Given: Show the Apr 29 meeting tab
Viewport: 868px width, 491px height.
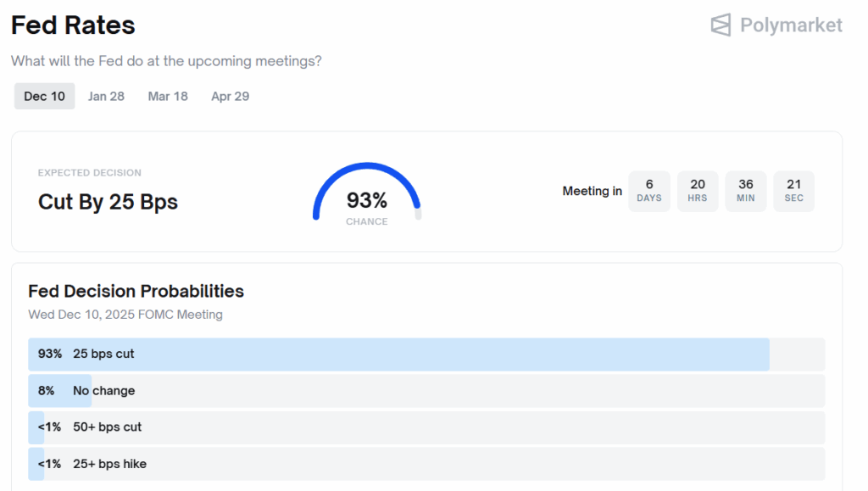Looking at the screenshot, I should point(230,97).
